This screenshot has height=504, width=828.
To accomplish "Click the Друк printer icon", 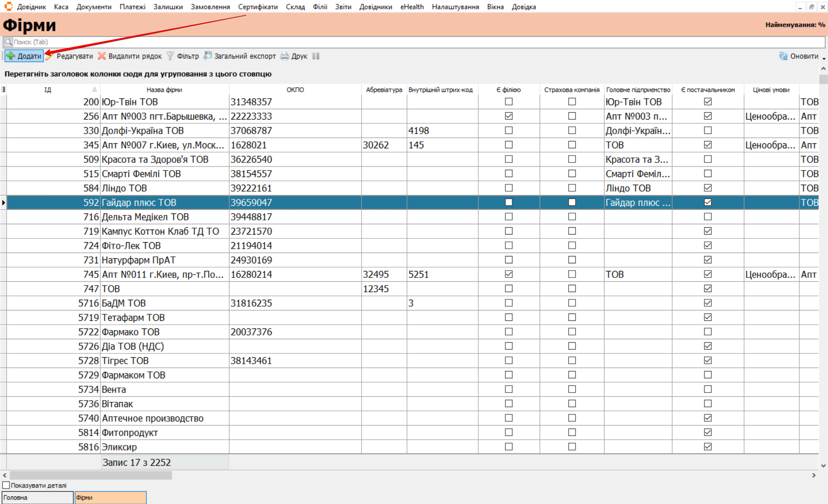I will tap(285, 56).
